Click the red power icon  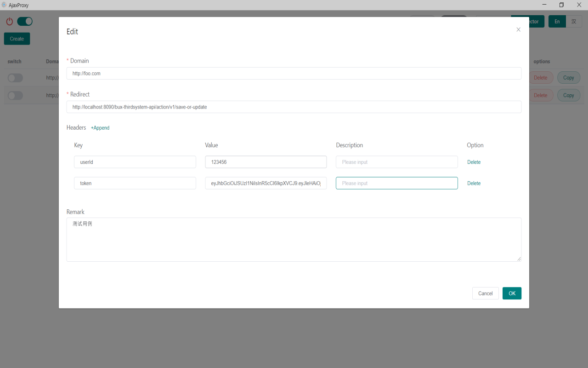pyautogui.click(x=10, y=21)
